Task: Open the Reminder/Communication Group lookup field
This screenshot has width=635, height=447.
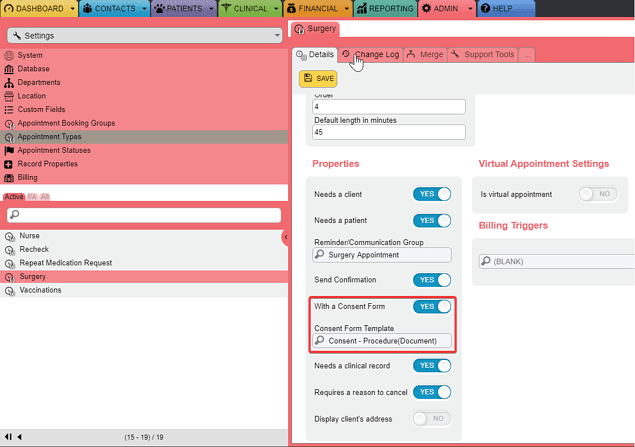Action: point(382,255)
